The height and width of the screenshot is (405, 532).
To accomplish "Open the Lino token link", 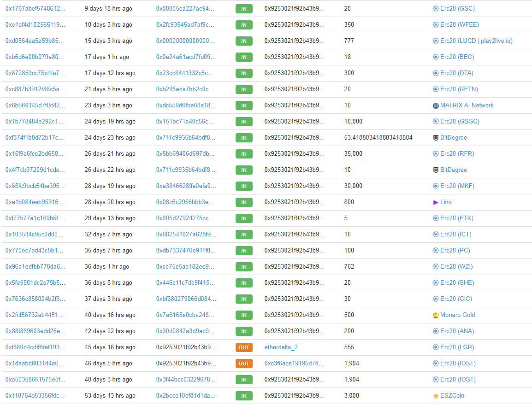I will pyautogui.click(x=446, y=202).
